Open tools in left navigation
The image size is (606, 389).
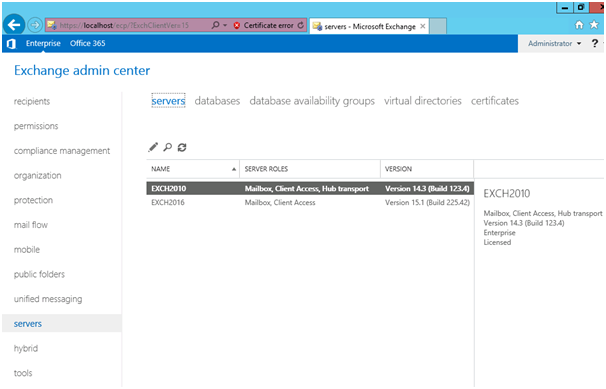click(23, 373)
